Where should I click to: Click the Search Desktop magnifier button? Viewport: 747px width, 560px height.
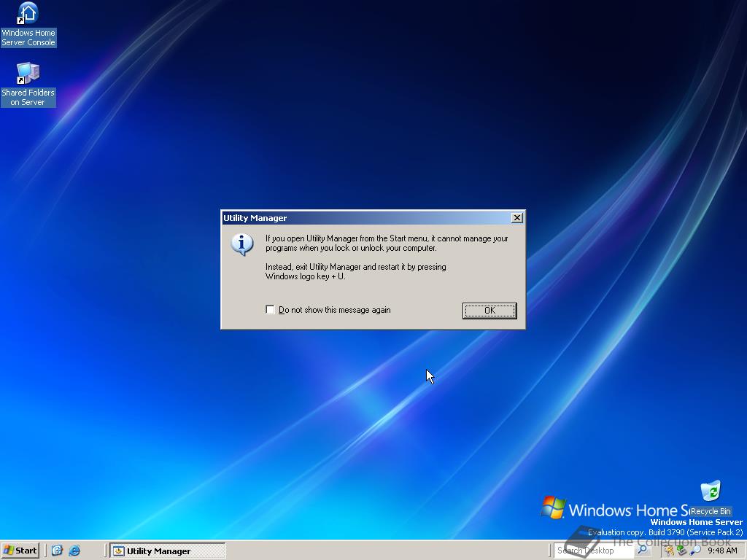pyautogui.click(x=642, y=550)
